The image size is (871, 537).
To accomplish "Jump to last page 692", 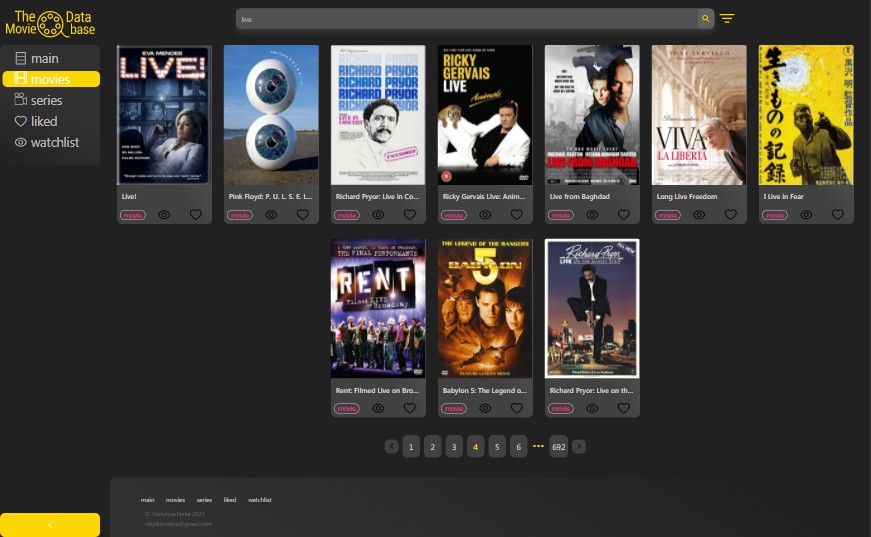I will tap(559, 446).
